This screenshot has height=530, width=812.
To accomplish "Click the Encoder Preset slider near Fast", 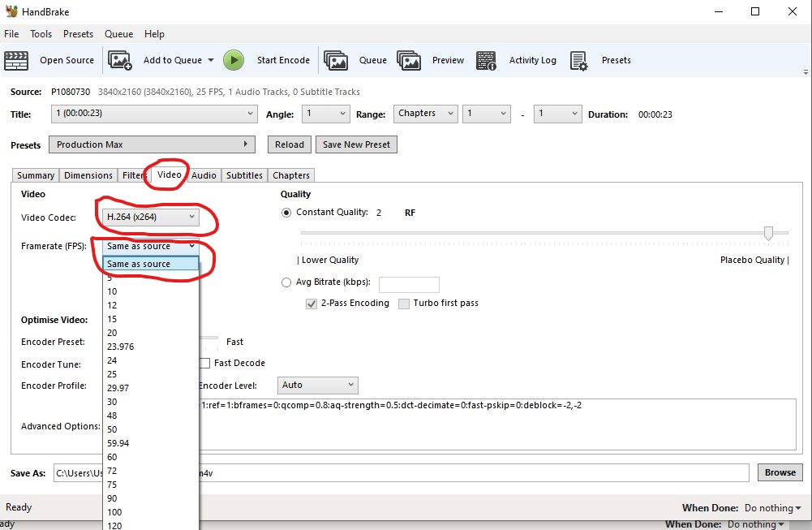I will [208, 338].
